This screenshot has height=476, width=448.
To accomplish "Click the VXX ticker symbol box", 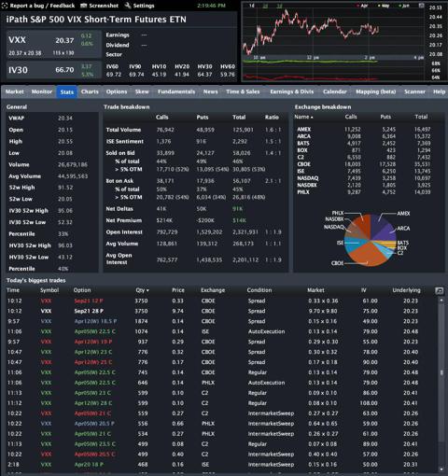I will pos(54,44).
